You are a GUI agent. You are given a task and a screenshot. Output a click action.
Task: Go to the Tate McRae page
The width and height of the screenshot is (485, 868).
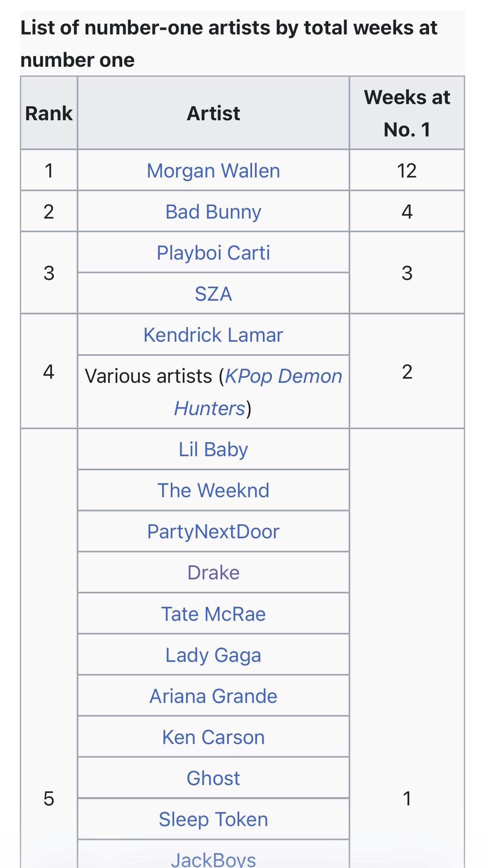(213, 614)
